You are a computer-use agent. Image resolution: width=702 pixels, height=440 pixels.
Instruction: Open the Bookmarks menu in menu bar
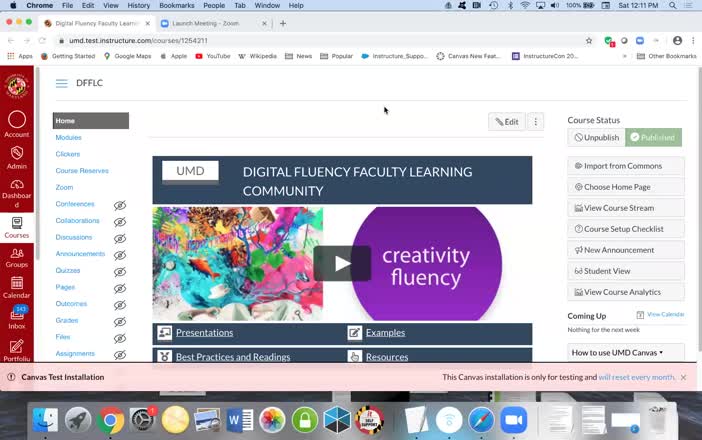[x=176, y=5]
